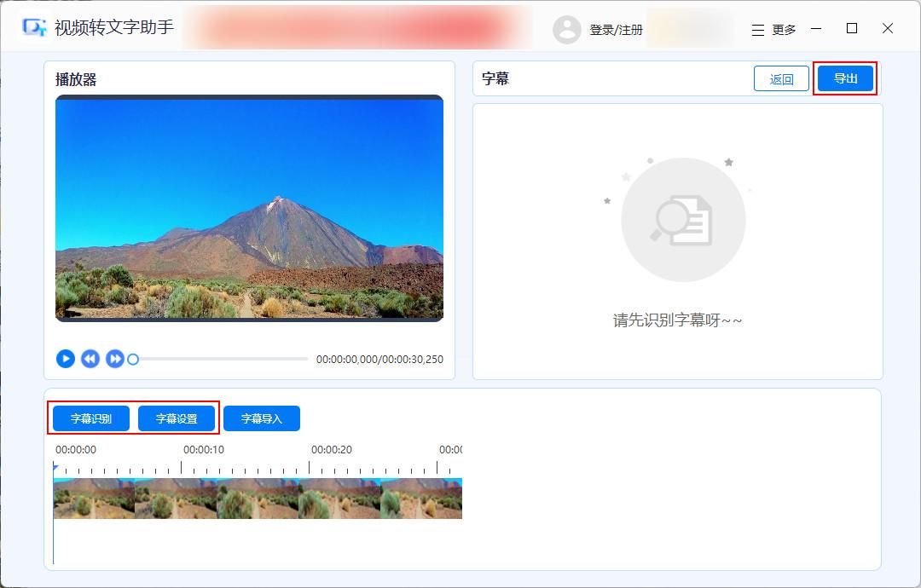
Task: Play the video in the player
Action: pyautogui.click(x=66, y=359)
